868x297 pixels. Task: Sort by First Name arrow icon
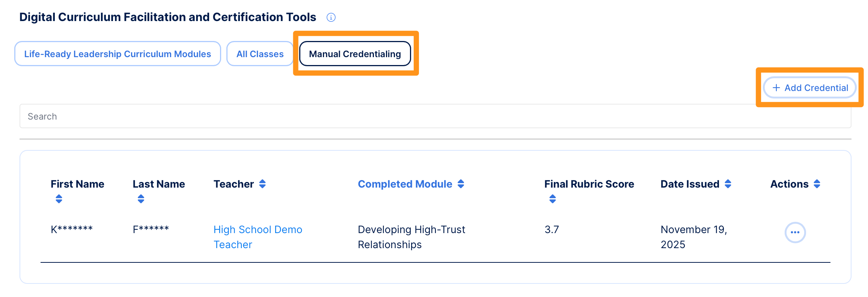(x=59, y=199)
